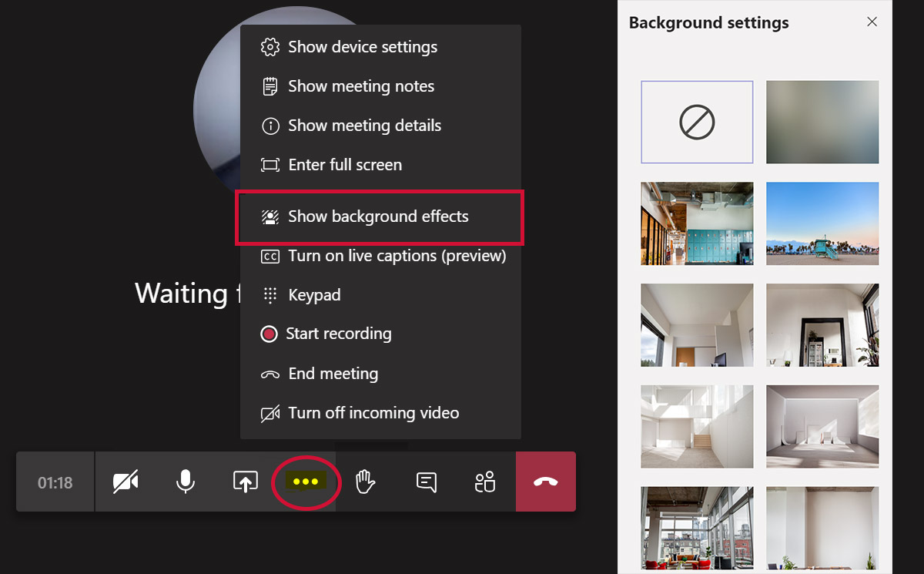Turn off incoming video
The height and width of the screenshot is (574, 924).
[x=373, y=412]
